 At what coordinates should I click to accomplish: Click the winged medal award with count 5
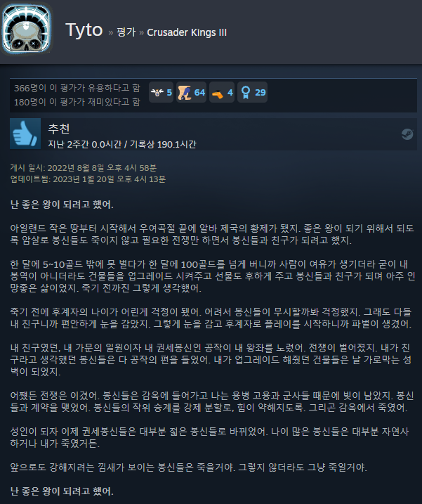point(157,93)
